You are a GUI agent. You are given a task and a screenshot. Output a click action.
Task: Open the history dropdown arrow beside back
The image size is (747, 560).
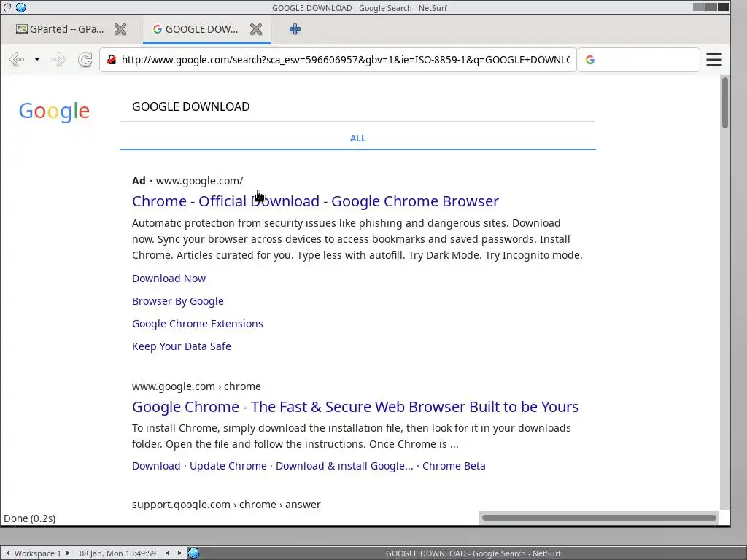tap(36, 60)
